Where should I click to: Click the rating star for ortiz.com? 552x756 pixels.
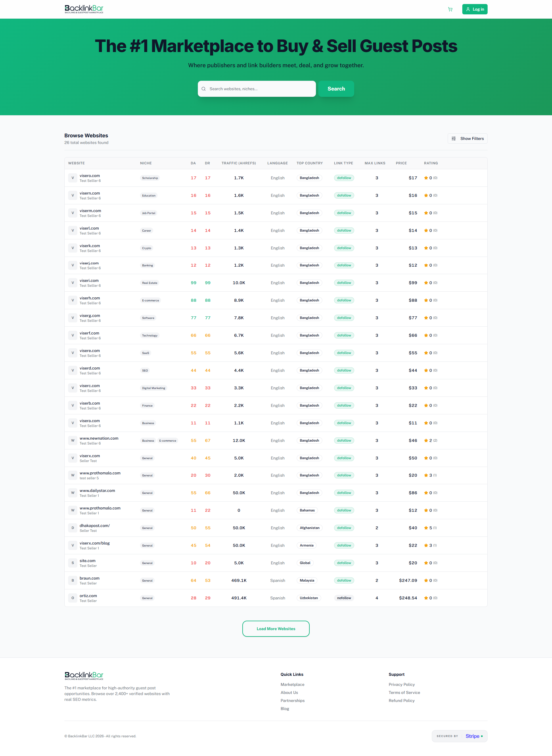(426, 598)
